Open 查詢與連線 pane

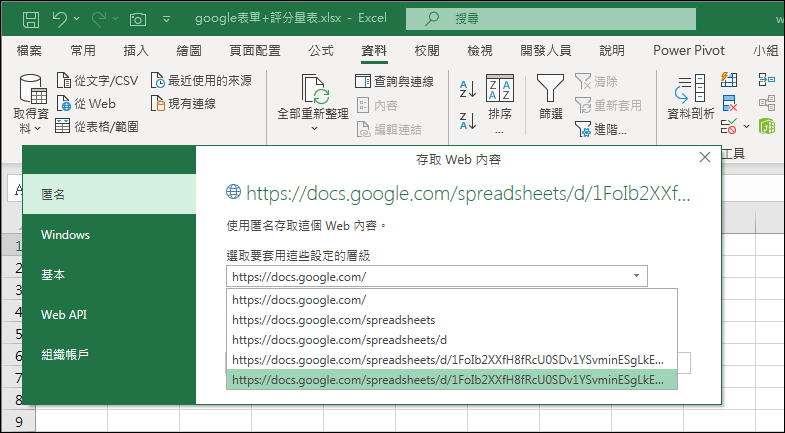[x=394, y=81]
